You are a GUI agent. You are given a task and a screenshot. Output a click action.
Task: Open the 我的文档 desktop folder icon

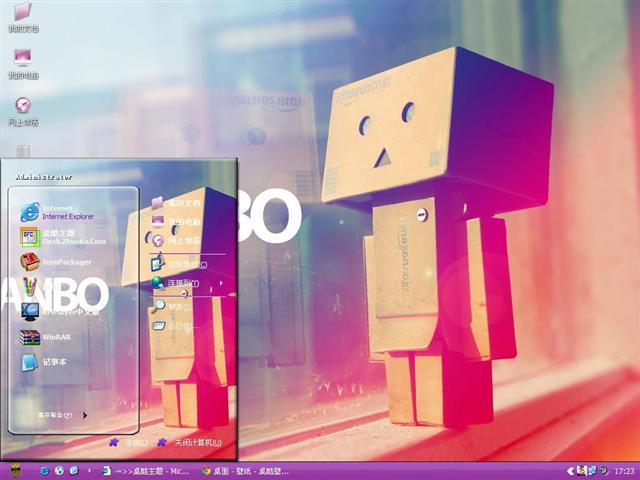[23, 17]
